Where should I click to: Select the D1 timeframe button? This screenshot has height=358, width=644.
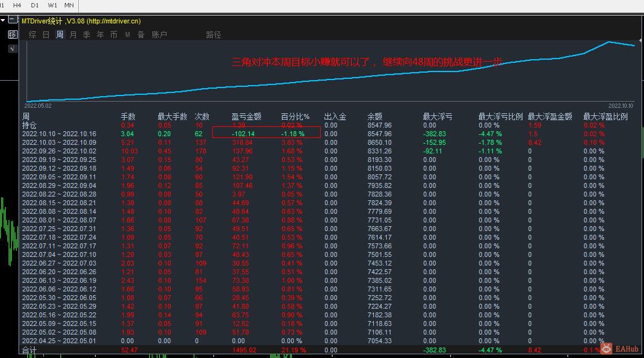click(x=35, y=6)
